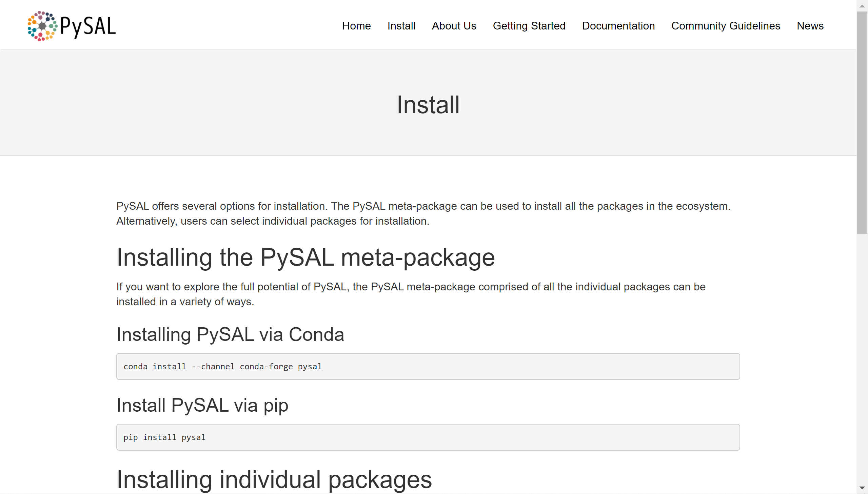
Task: Click 'Install PySAL via pip' heading
Action: click(202, 405)
